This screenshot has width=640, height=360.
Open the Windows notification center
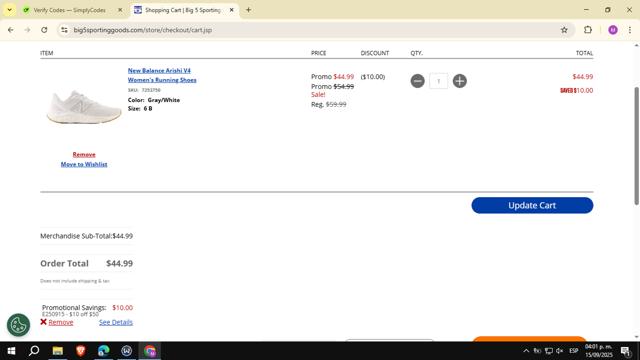[626, 351]
